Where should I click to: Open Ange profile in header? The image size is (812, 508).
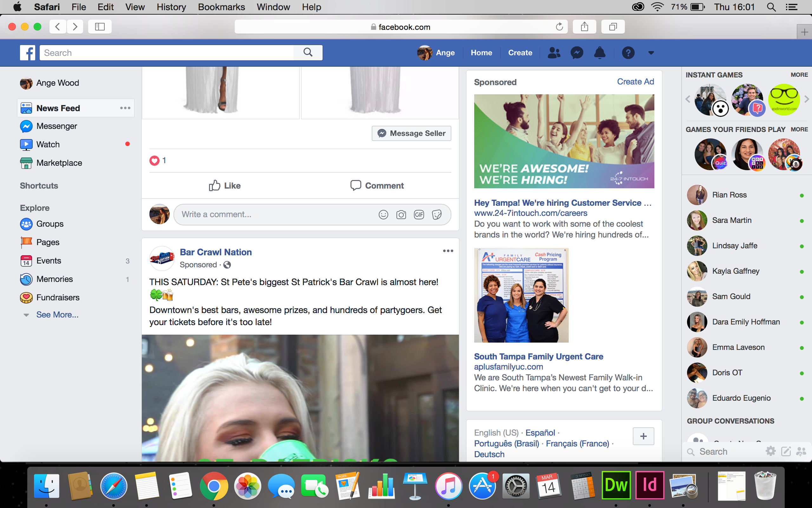click(436, 53)
